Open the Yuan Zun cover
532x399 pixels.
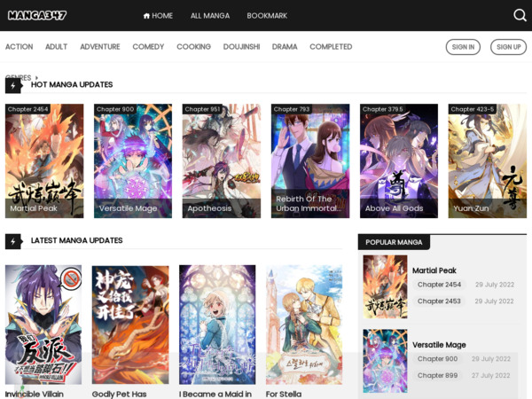487,160
